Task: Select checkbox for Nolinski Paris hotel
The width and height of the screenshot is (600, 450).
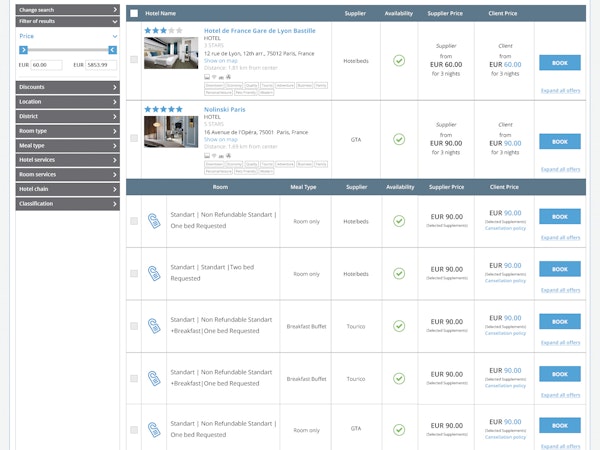Action: point(134,140)
